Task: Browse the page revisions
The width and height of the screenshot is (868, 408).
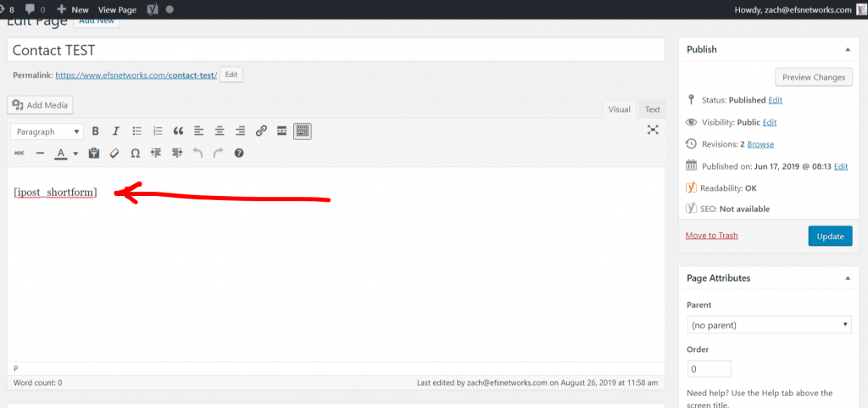Action: click(760, 144)
